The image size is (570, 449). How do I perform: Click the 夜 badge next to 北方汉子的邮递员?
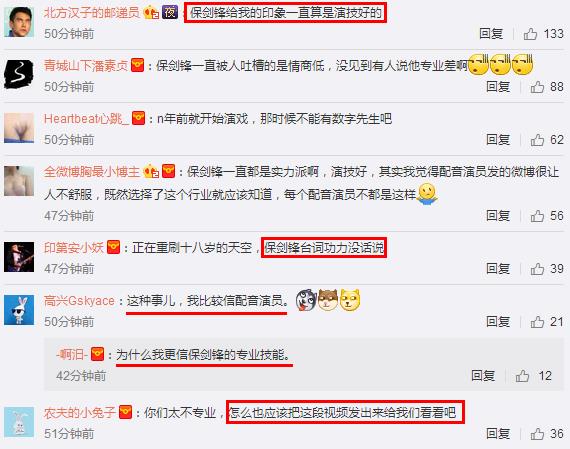(170, 13)
